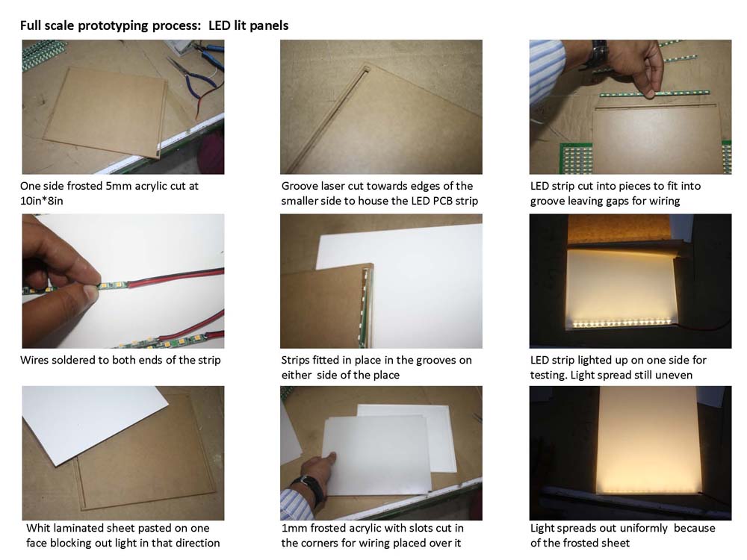Select the 'LED strip cut into pieces' caption
747x560 pixels.
coord(616,193)
